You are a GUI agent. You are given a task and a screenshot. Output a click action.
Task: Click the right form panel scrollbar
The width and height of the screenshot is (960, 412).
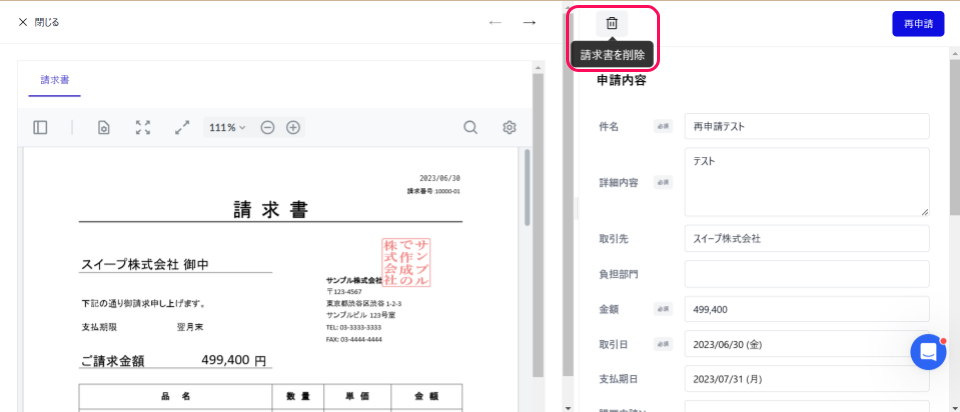tap(954, 138)
